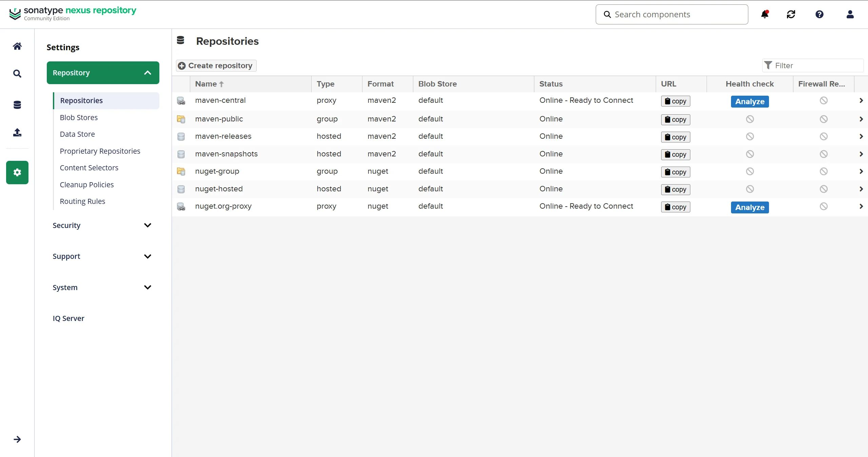Expand the left rail with arrow icon
This screenshot has height=457, width=868.
click(17, 439)
